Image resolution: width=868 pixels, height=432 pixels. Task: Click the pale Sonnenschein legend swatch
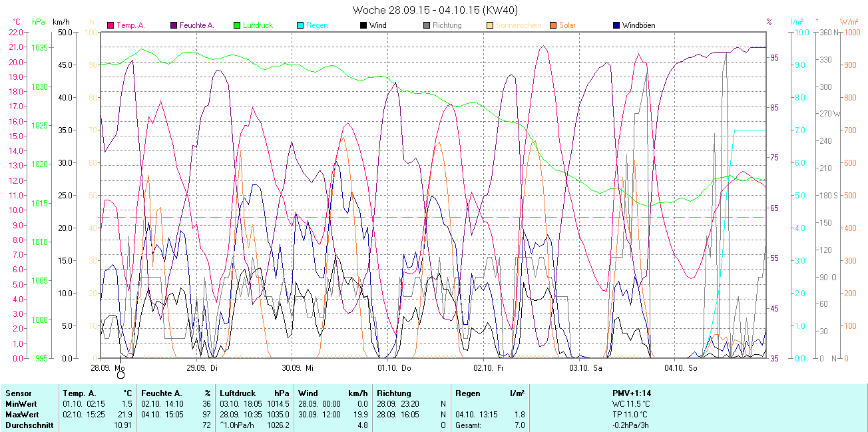[x=489, y=25]
